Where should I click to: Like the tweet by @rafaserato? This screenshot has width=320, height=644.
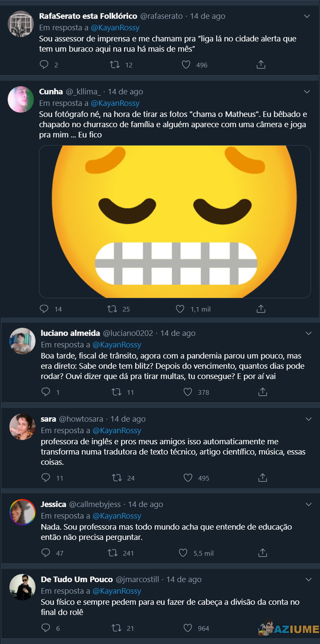pos(185,64)
